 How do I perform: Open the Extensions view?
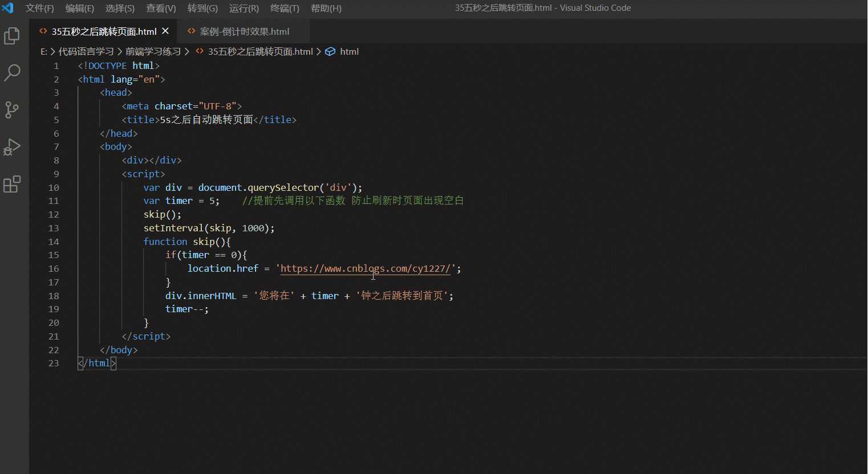(x=12, y=184)
